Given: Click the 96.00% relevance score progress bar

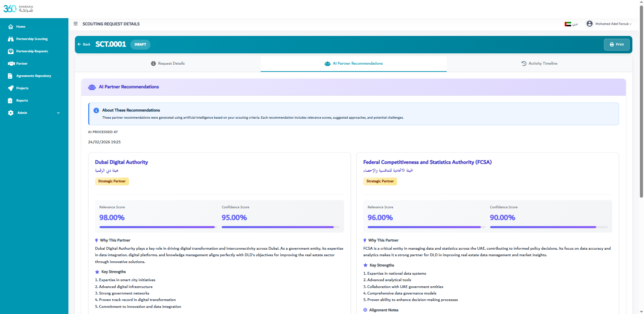Looking at the screenshot, I should point(426,227).
